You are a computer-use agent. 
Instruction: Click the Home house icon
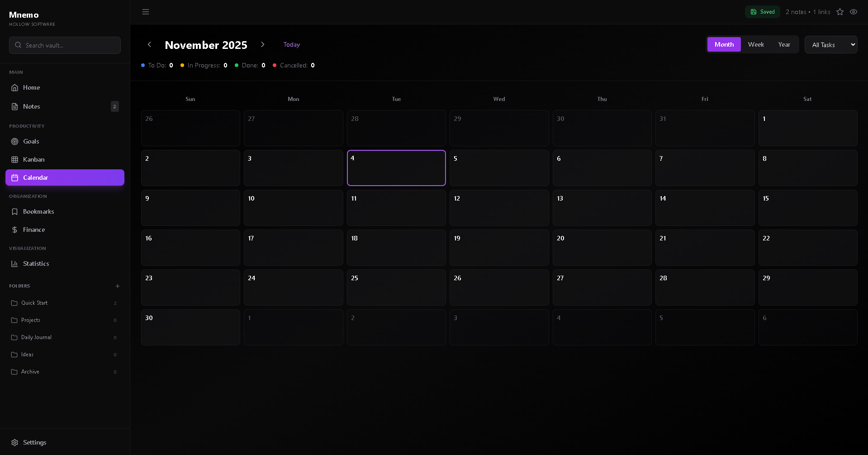pyautogui.click(x=14, y=87)
